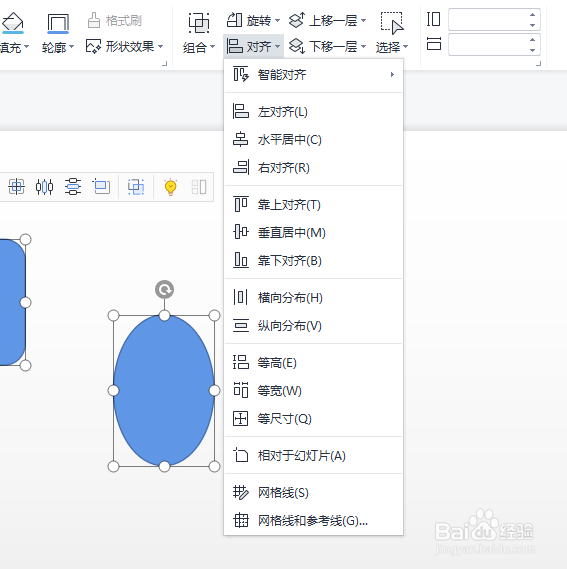
Task: Click the selection pane cursor icon
Action: (x=392, y=23)
